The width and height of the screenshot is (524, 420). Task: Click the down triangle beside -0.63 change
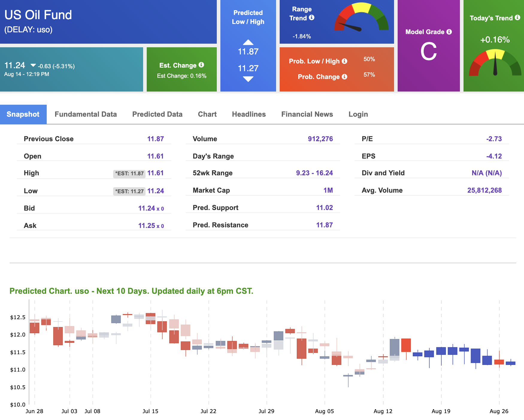pyautogui.click(x=33, y=65)
